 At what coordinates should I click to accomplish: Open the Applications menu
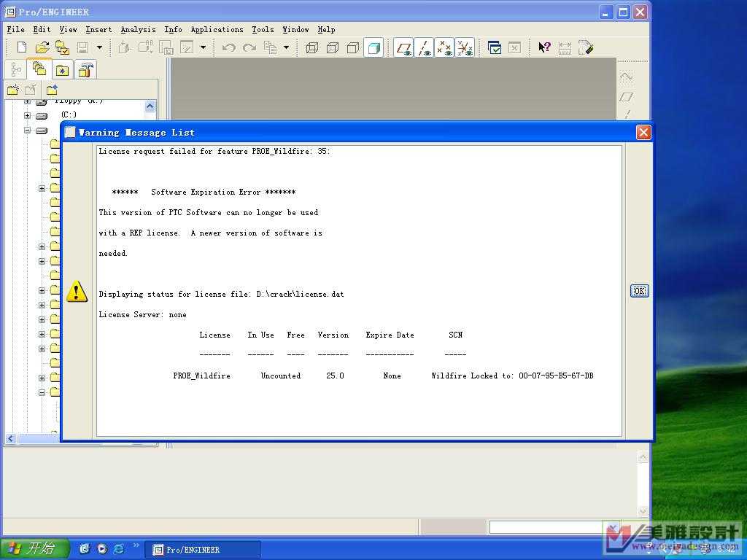[217, 29]
